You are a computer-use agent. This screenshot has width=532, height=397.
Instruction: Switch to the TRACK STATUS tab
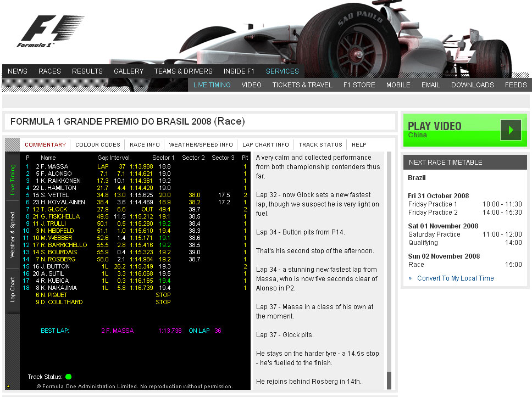pyautogui.click(x=320, y=145)
